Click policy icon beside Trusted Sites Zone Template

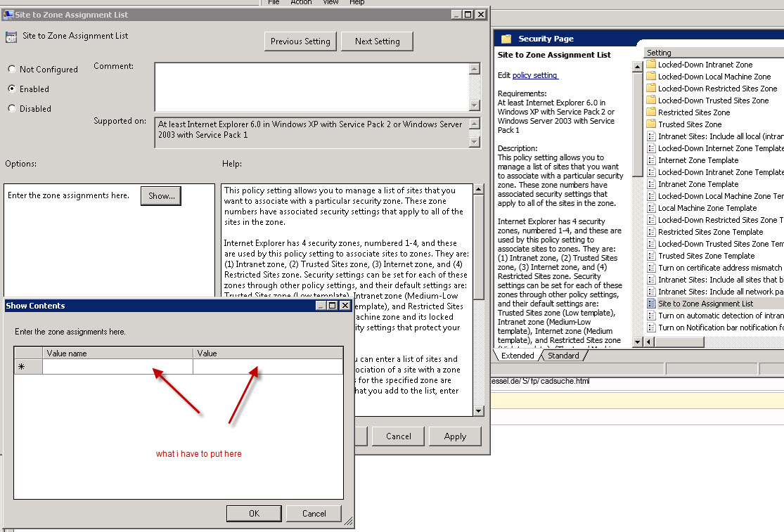[x=651, y=256]
